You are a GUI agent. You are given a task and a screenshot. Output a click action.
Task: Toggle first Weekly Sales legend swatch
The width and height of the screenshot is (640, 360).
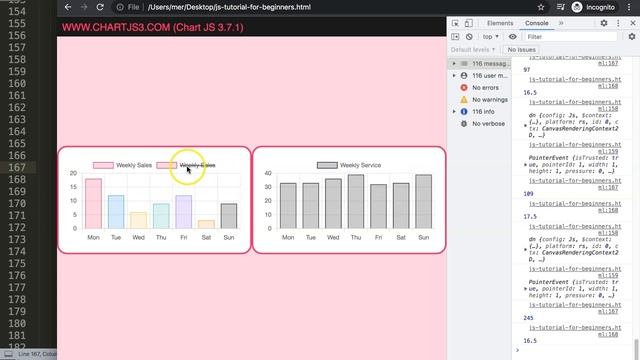103,165
